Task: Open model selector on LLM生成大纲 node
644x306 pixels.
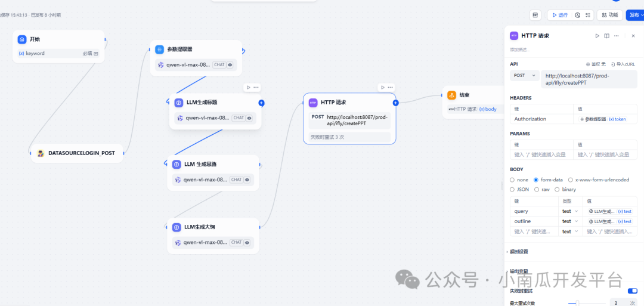Action: coord(213,242)
